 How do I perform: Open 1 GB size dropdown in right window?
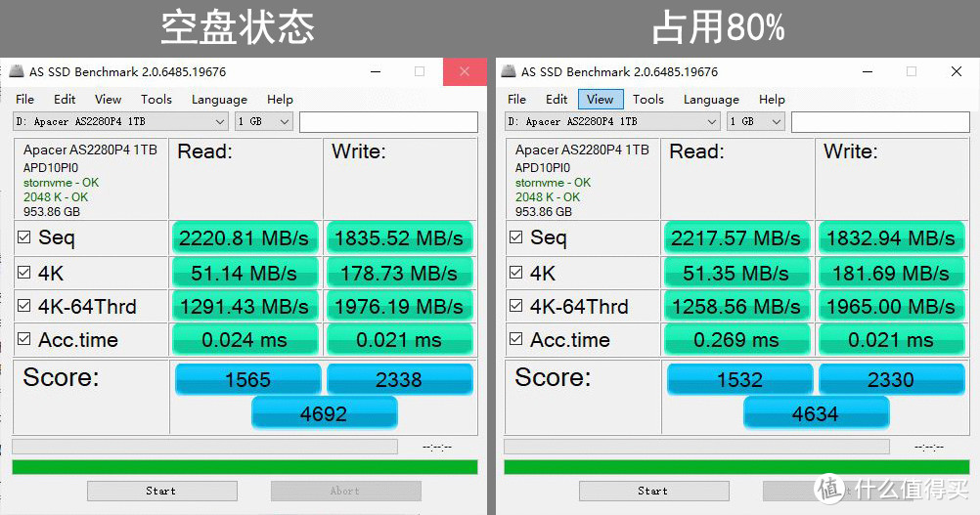(756, 122)
